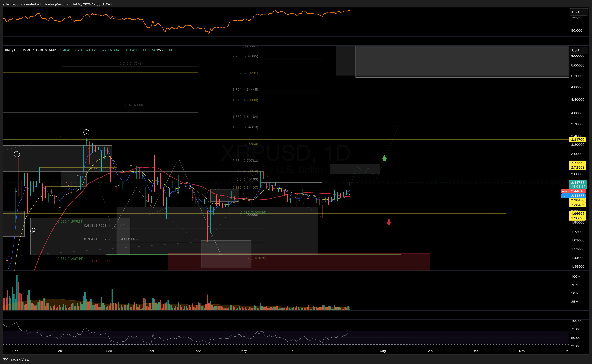Click the 75.00 level on the RSI scale
The image size is (592, 364).
(576, 329)
